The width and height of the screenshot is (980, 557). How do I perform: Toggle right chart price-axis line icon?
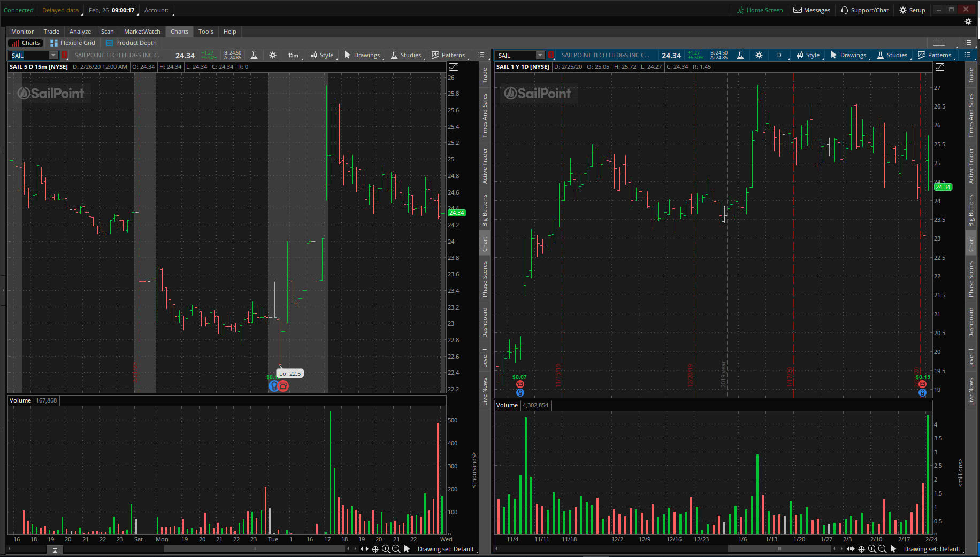pos(940,67)
